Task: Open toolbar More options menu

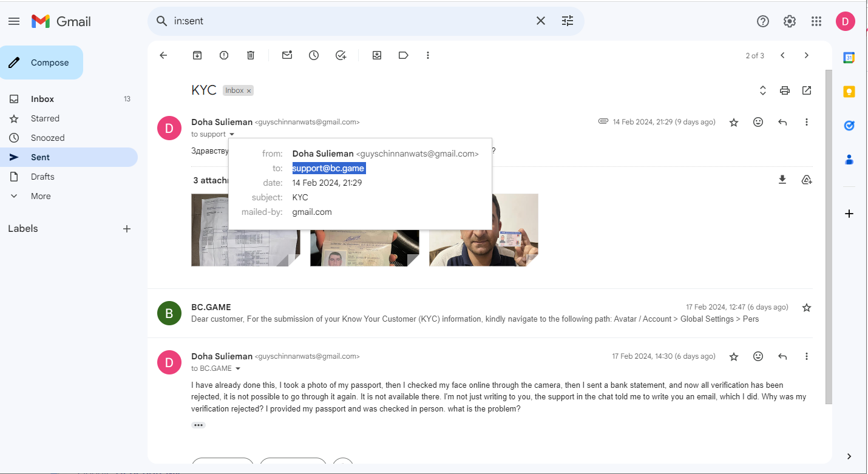Action: (x=428, y=55)
